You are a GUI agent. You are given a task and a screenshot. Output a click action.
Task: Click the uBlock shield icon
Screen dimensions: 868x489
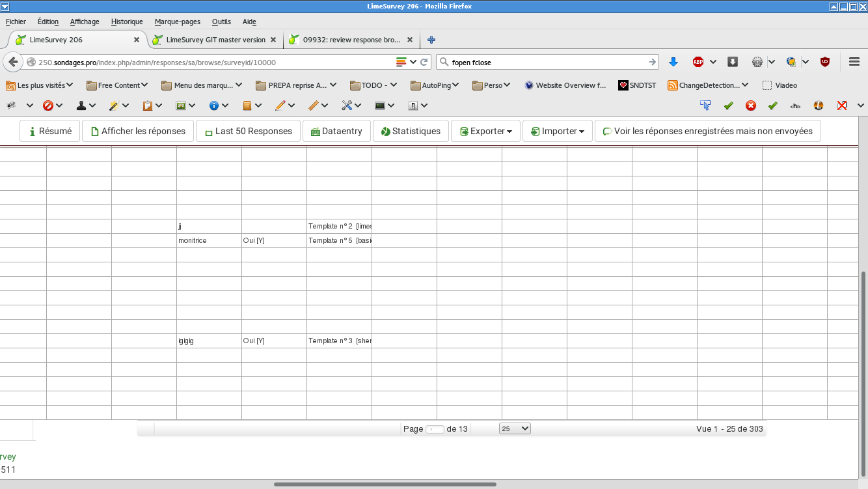click(x=824, y=62)
